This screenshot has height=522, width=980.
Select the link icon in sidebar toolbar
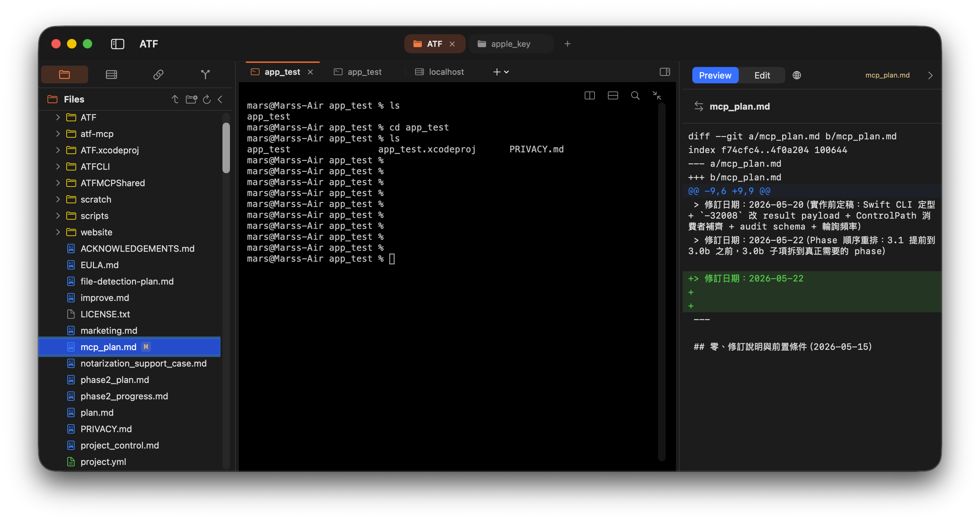point(158,74)
